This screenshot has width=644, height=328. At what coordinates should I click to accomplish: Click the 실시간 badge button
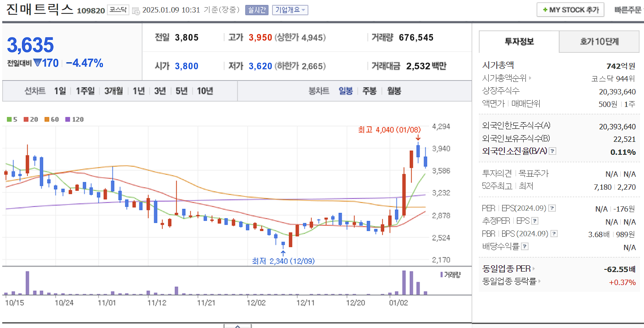coord(256,10)
